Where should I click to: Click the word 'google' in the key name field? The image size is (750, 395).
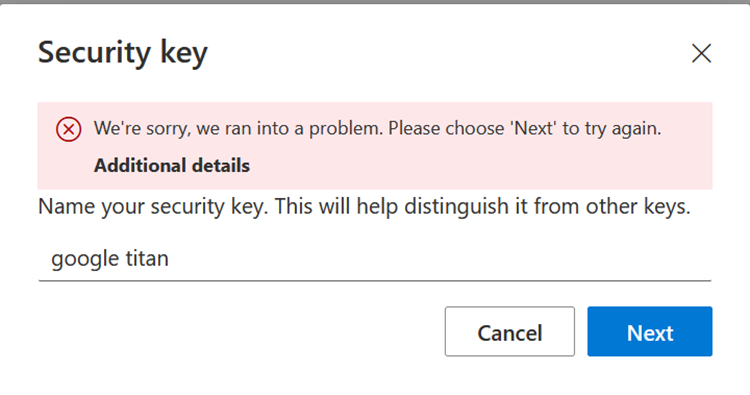pos(85,260)
